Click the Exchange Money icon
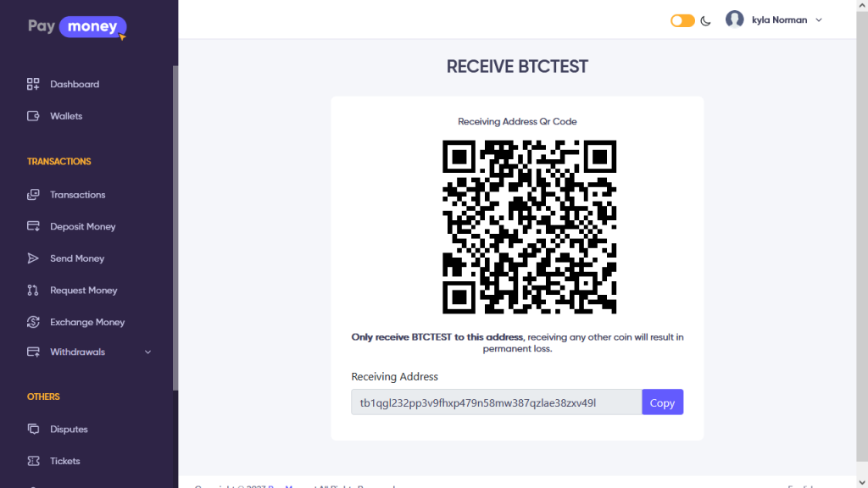Image resolution: width=868 pixels, height=488 pixels. tap(33, 322)
